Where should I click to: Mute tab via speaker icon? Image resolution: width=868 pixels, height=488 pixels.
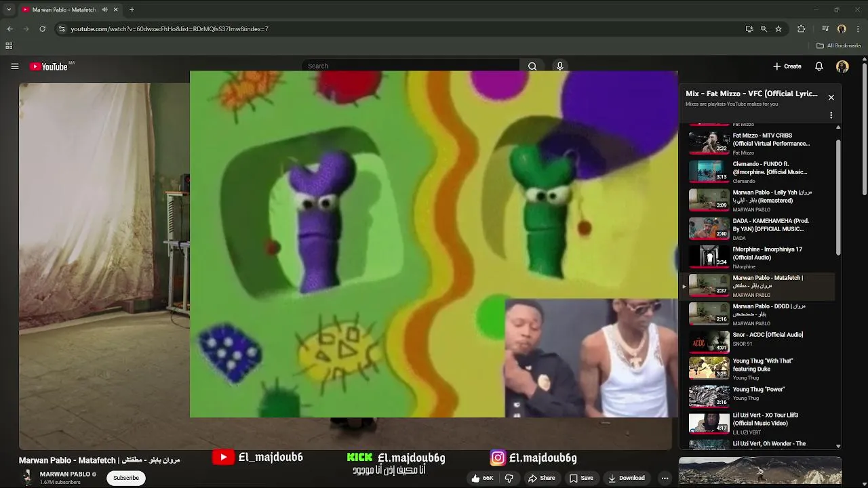click(x=104, y=9)
